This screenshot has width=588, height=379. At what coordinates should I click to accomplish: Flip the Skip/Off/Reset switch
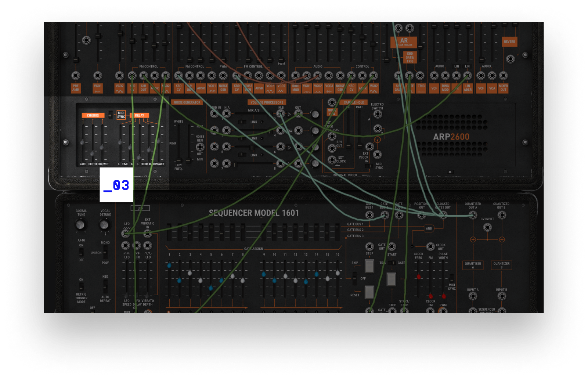click(x=354, y=278)
